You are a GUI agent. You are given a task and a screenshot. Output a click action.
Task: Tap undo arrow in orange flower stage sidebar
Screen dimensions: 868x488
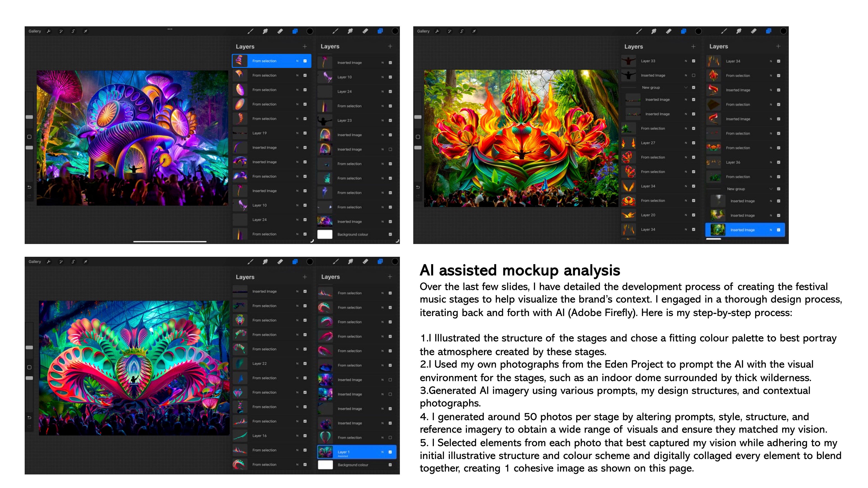[418, 187]
